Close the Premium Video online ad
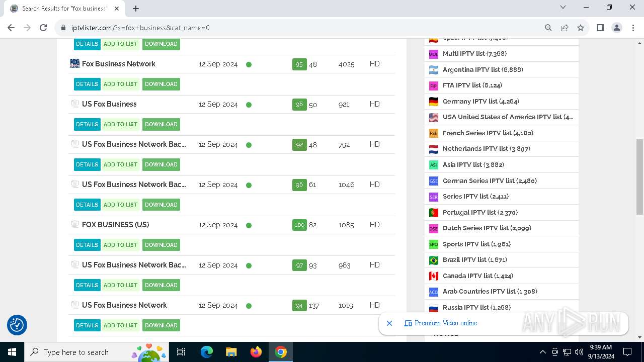Image resolution: width=644 pixels, height=362 pixels. [389, 323]
